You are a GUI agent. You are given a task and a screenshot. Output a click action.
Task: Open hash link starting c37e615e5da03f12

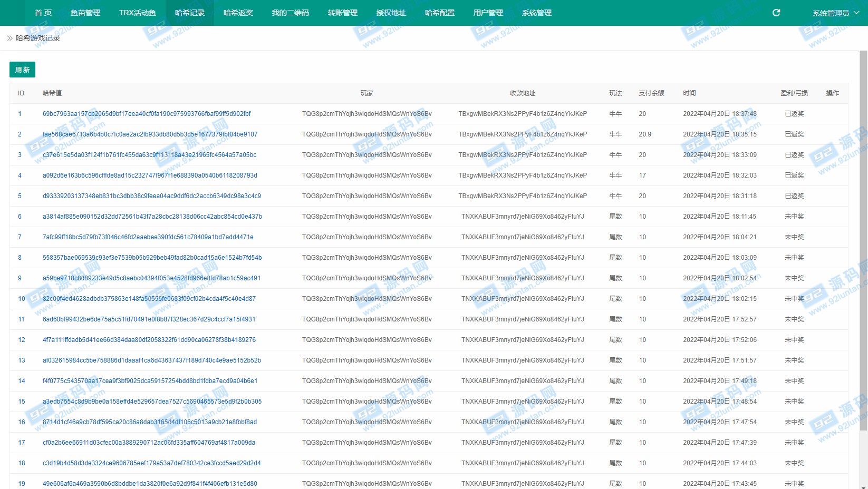(x=150, y=155)
